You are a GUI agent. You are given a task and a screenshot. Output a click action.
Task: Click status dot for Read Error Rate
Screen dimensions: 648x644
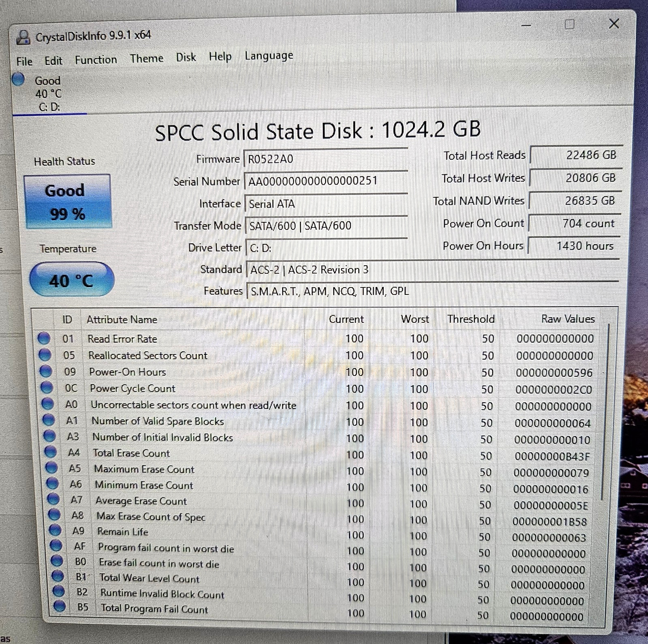pyautogui.click(x=44, y=338)
